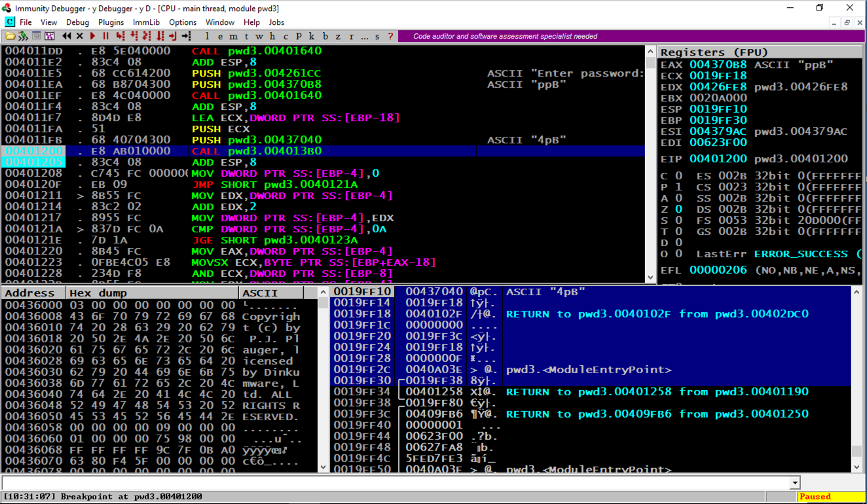
Task: Open the Plugins menu
Action: coord(111,22)
